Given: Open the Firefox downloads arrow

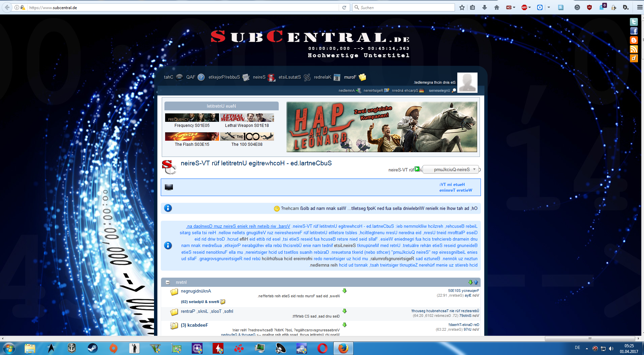Looking at the screenshot, I should click(485, 7).
